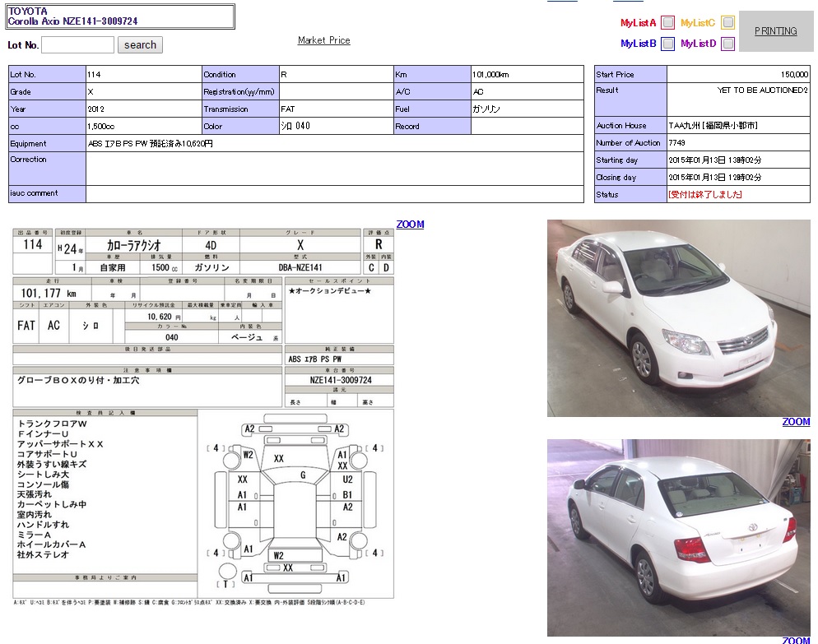Click the Toyota Corolla Axio title box
The image size is (818, 644).
tap(120, 16)
